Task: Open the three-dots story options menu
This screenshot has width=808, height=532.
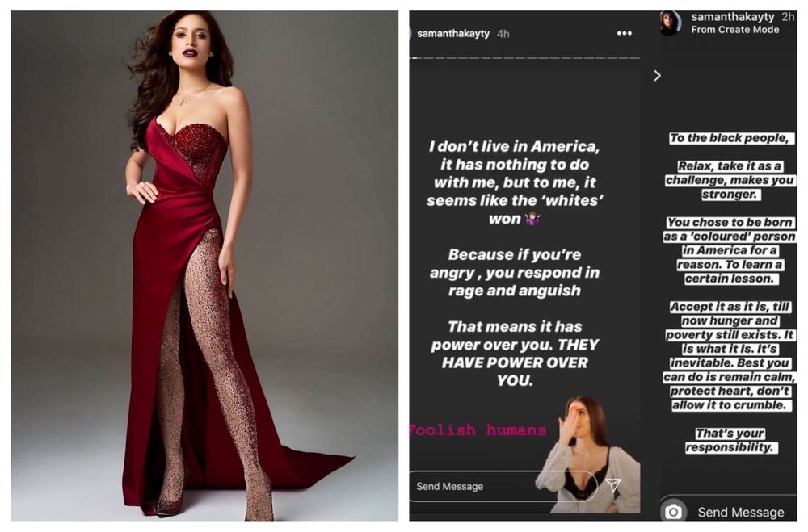Action: pos(624,33)
